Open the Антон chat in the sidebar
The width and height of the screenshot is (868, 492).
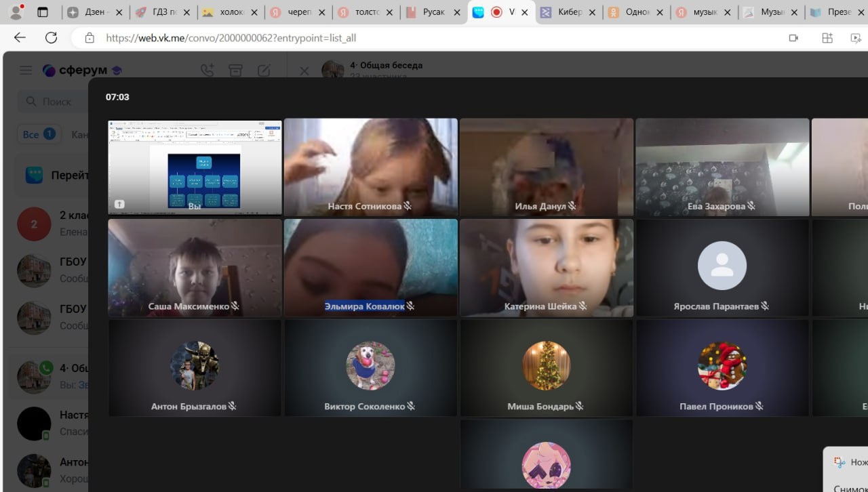pos(52,470)
